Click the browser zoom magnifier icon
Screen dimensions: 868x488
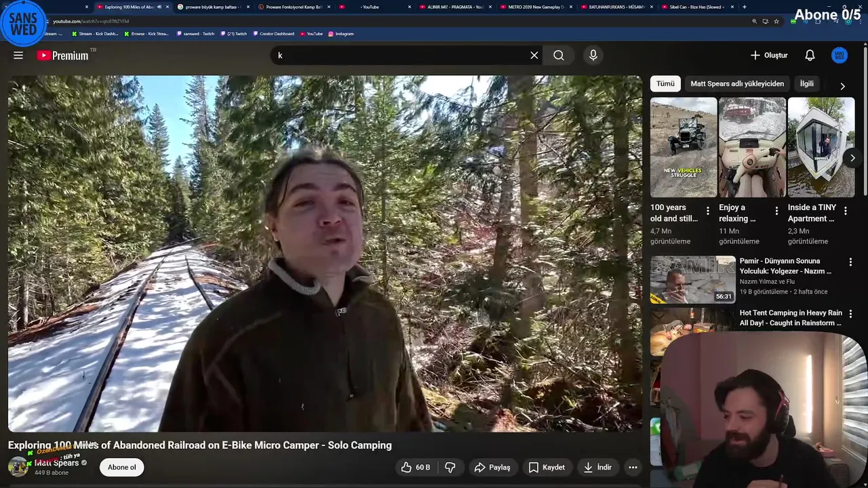tap(754, 21)
